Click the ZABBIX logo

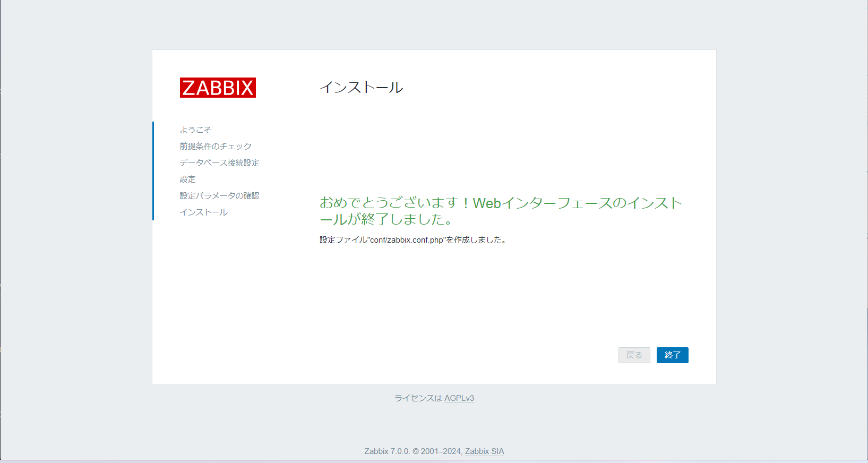tap(218, 88)
